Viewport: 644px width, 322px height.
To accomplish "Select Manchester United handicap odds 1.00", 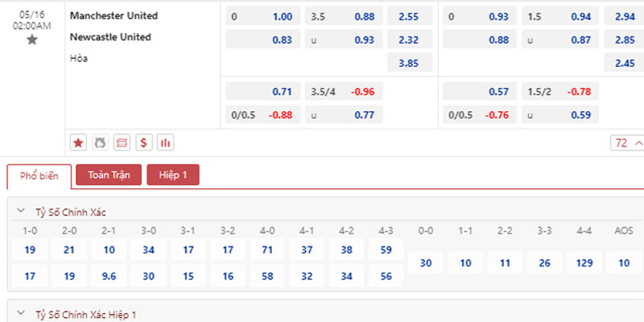I will (263, 16).
